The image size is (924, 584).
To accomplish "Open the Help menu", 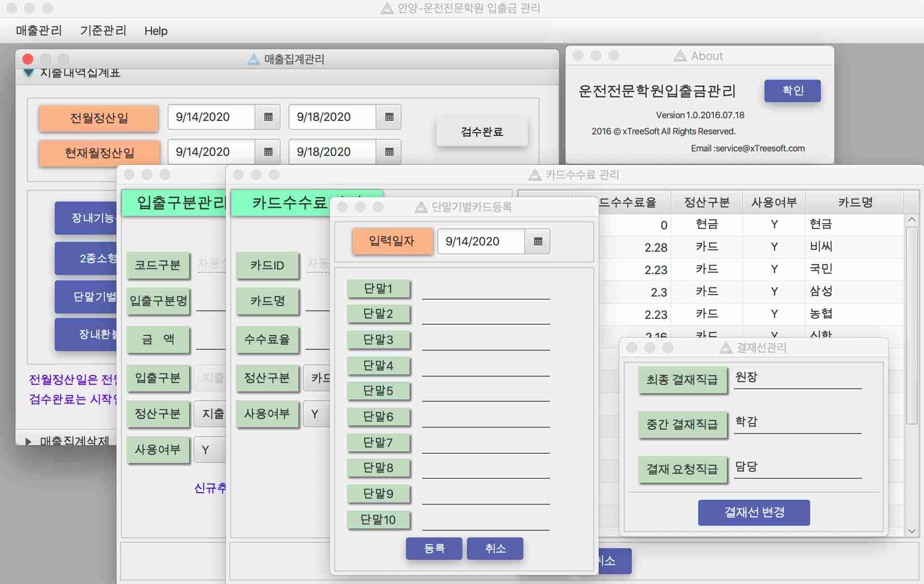I will 155,31.
